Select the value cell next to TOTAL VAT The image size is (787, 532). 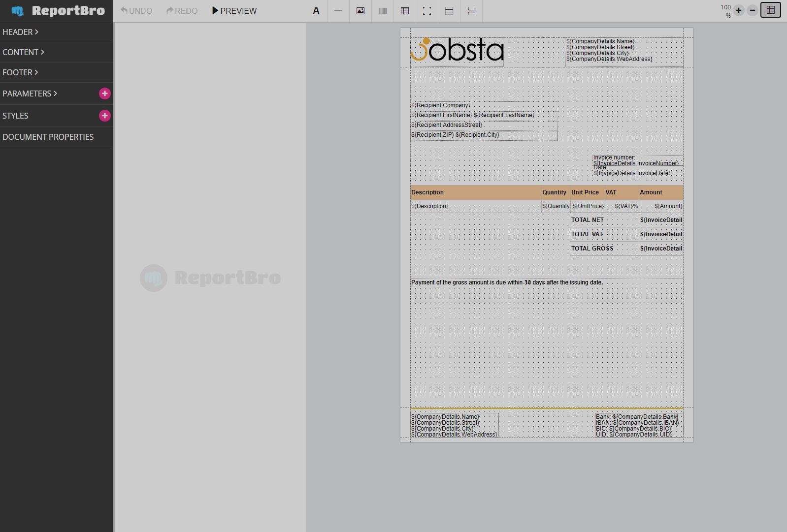661,234
